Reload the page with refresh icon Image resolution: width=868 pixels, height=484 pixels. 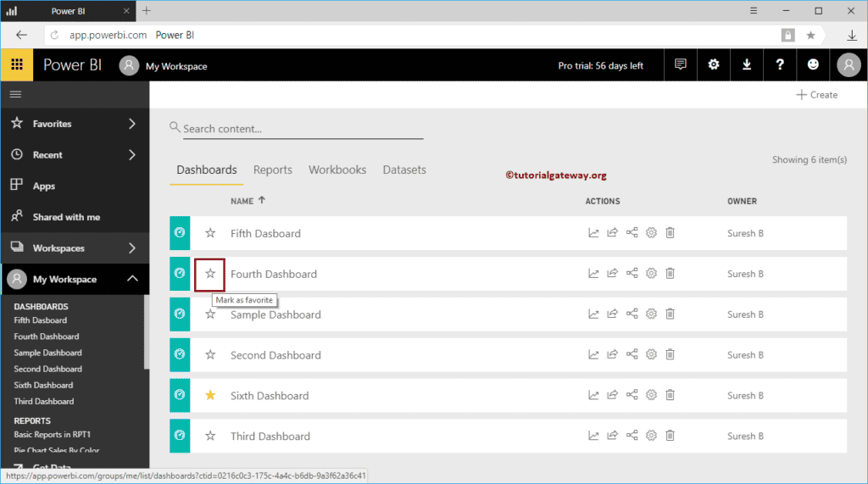point(54,36)
